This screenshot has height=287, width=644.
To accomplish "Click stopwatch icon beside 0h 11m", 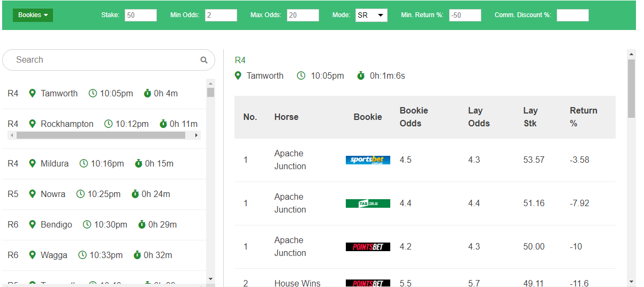I will point(163,124).
